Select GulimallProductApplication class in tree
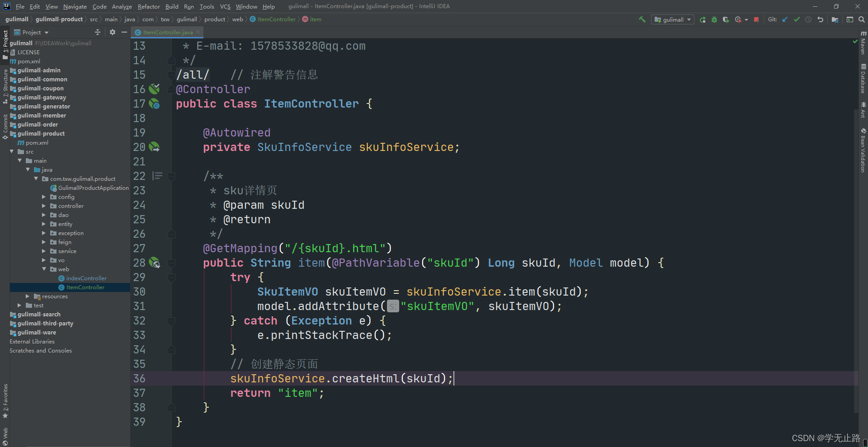 coord(94,188)
